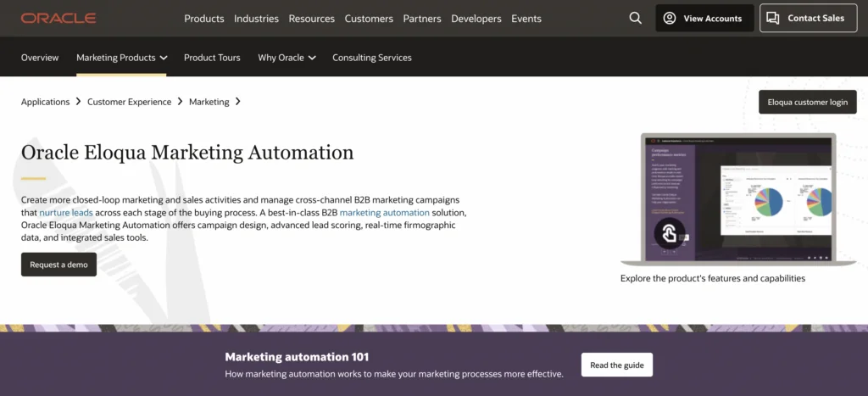Click the interactive tour hand icon on laptop
Image resolution: width=868 pixels, height=396 pixels.
pos(670,233)
